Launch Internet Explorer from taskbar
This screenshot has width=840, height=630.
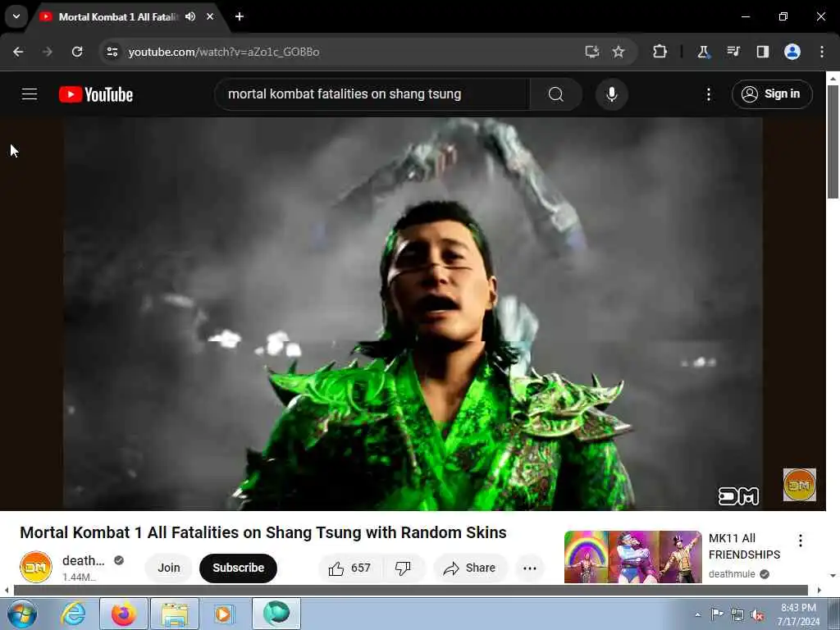pyautogui.click(x=73, y=614)
